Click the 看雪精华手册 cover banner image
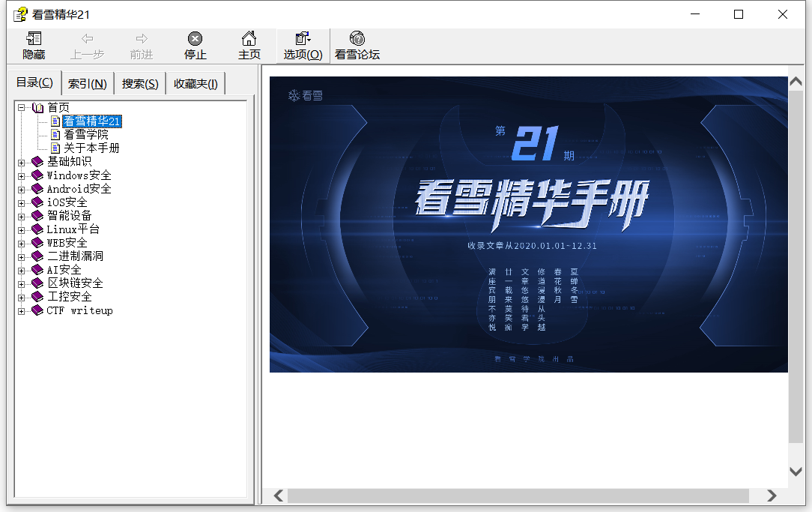This screenshot has height=512, width=812. [x=529, y=224]
